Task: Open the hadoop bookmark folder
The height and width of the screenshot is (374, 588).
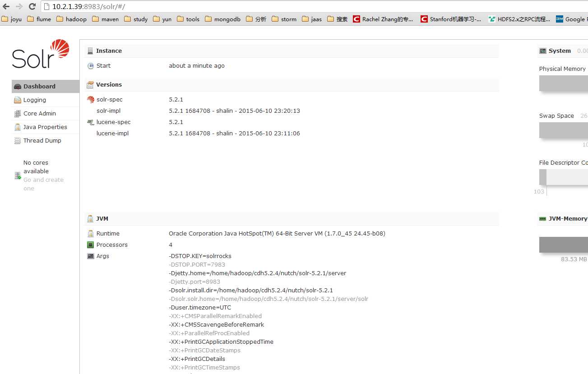Action: (x=71, y=19)
